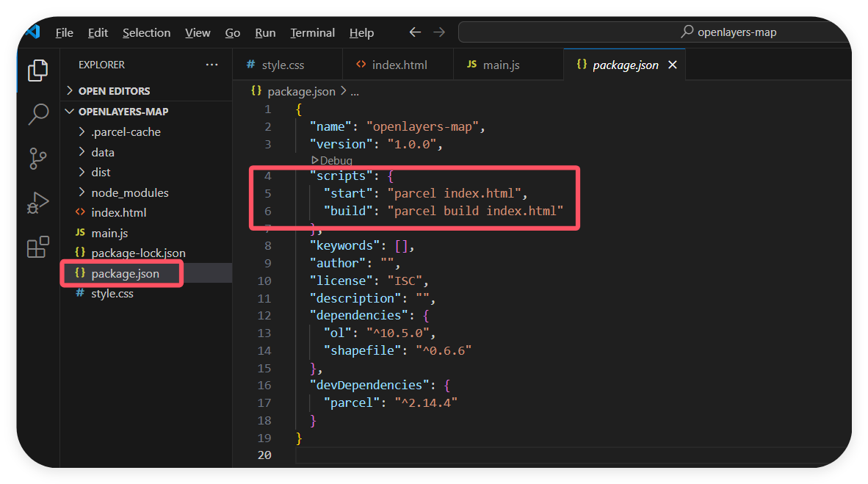Image resolution: width=868 pixels, height=484 pixels.
Task: Open the Explorer view icon
Action: coord(37,71)
